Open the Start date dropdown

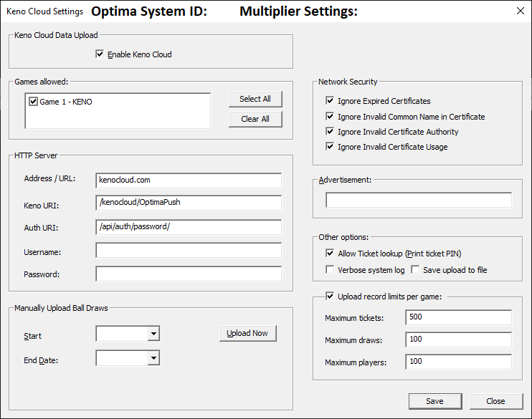click(153, 334)
